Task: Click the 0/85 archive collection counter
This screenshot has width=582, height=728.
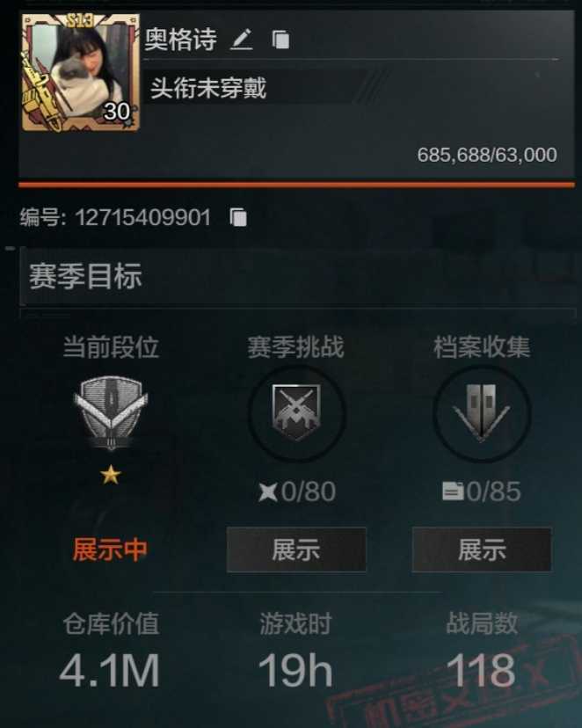Action: coord(481,491)
